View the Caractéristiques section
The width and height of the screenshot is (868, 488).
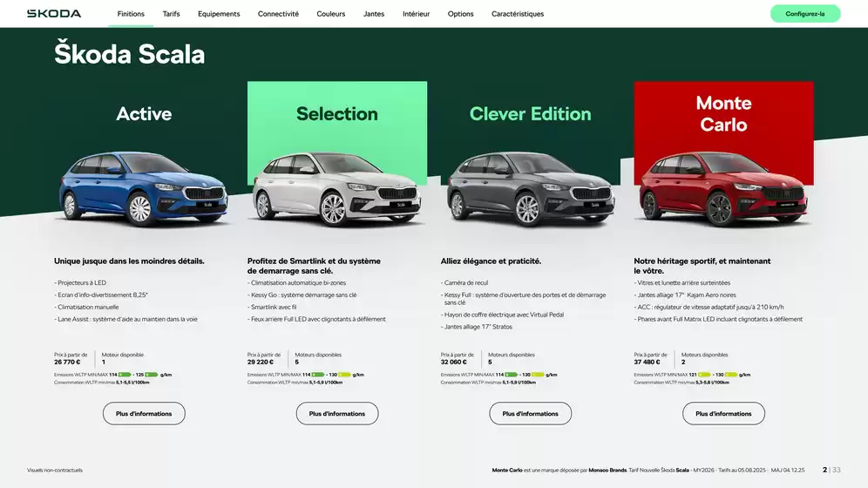(518, 14)
